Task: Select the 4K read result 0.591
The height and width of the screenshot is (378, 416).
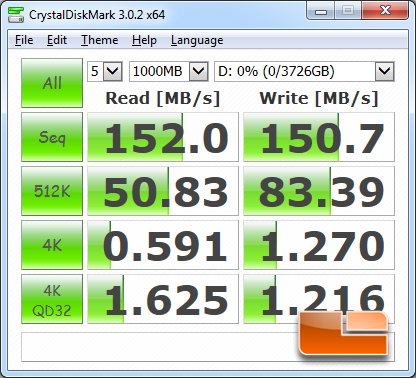Action: tap(163, 245)
